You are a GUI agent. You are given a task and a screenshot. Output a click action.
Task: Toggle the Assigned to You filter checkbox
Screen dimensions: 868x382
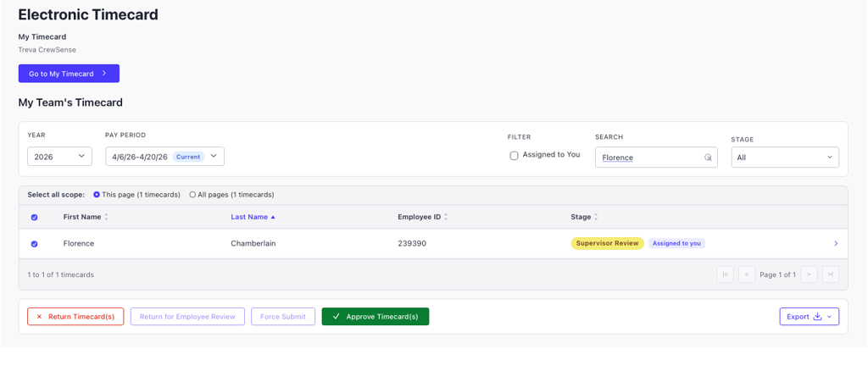coord(514,156)
